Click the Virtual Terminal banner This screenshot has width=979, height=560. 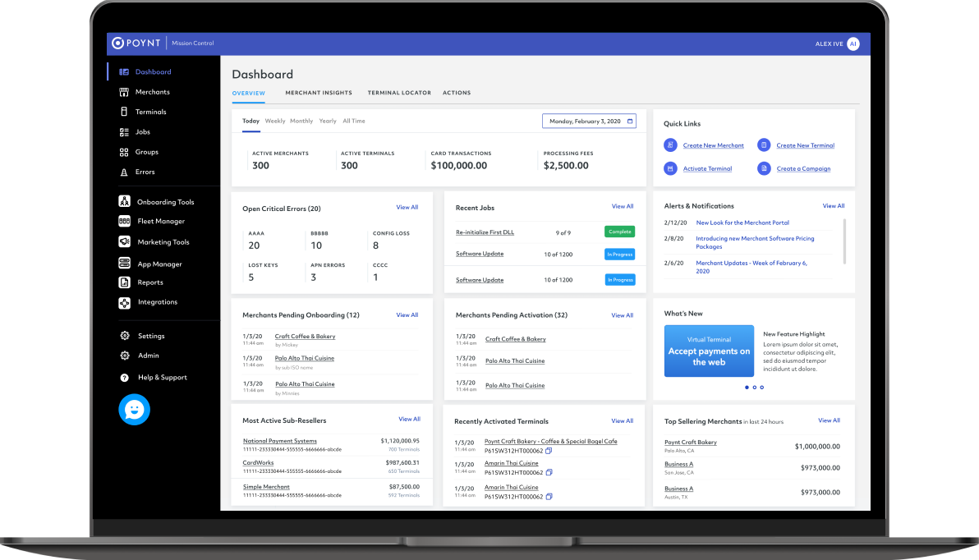709,351
